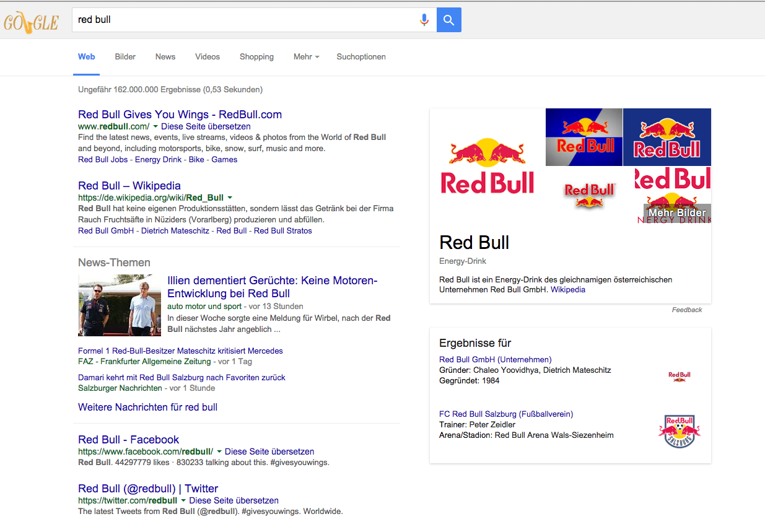Click the result count text Ungefähr 162.000.000 Ergebnisse
The image size is (765, 532).
tap(170, 90)
